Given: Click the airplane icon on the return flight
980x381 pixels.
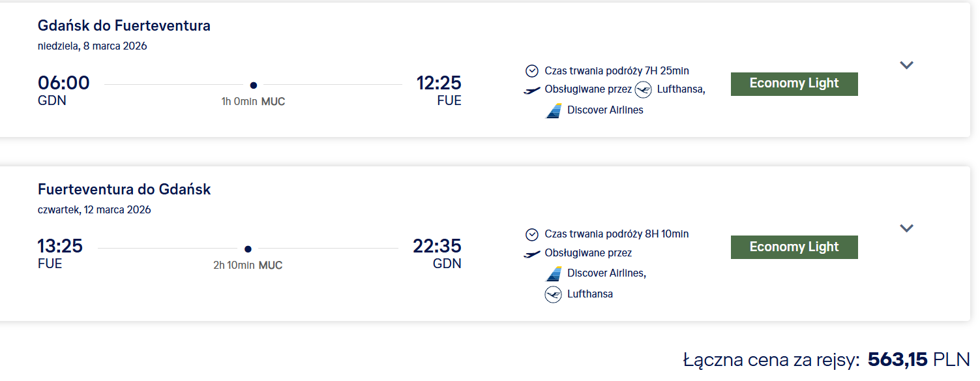Looking at the screenshot, I should 532,254.
